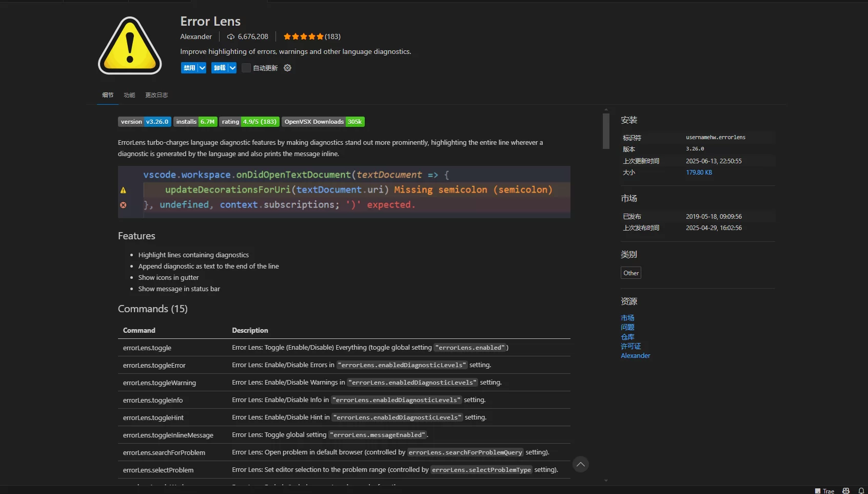Click the Error Lens warning triangle logo
Screen dimensions: 868x494
[130, 45]
